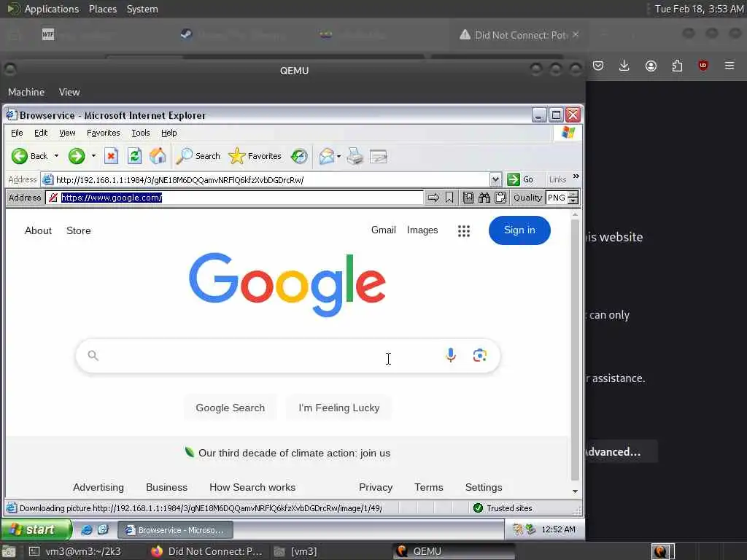Viewport: 747px width, 560px height.
Task: Open the Applications menu in top panel
Action: pyautogui.click(x=52, y=9)
